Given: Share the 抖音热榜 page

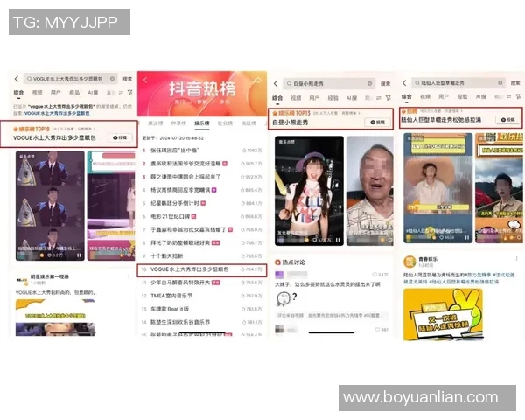Looking at the screenshot, I should coord(257,80).
